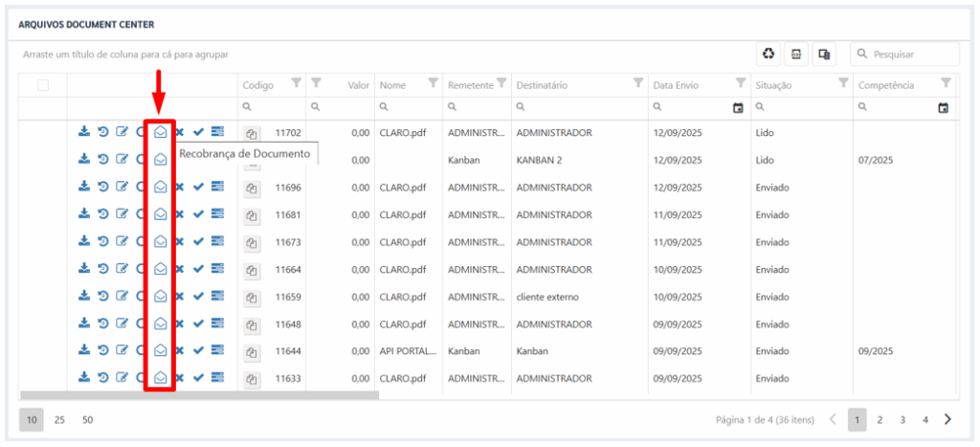Send document re-billing envelope for row 11702
This screenshot has width=980, height=447.
[161, 132]
